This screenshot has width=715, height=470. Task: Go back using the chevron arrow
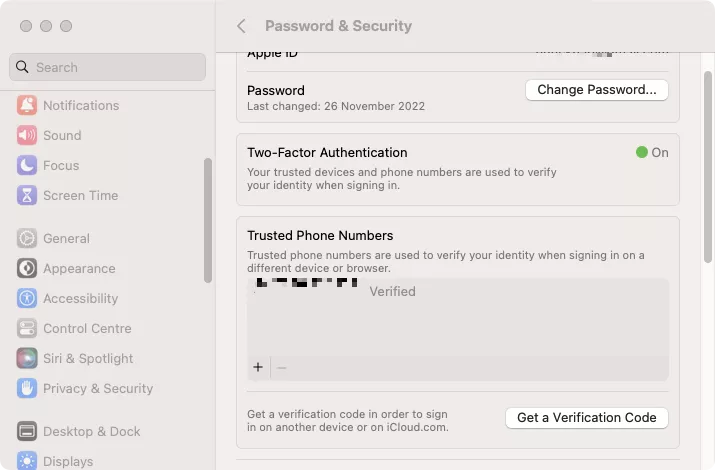pos(241,26)
